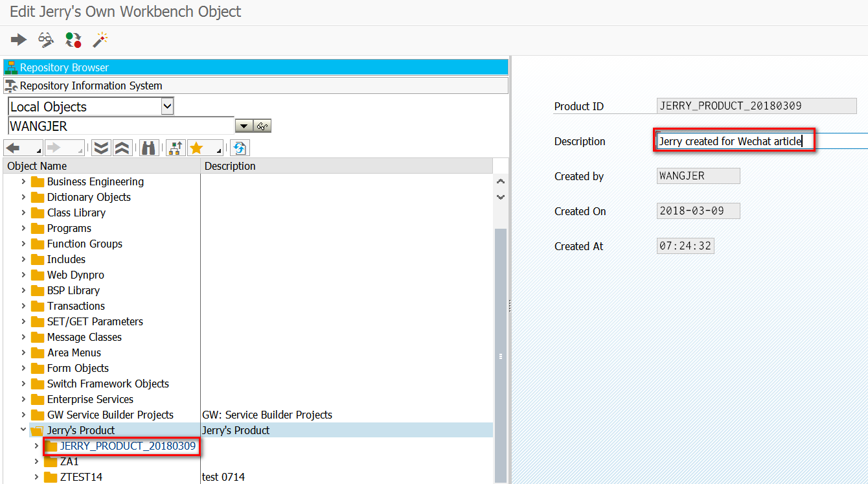Click the display object hierarchy icon

[x=175, y=148]
